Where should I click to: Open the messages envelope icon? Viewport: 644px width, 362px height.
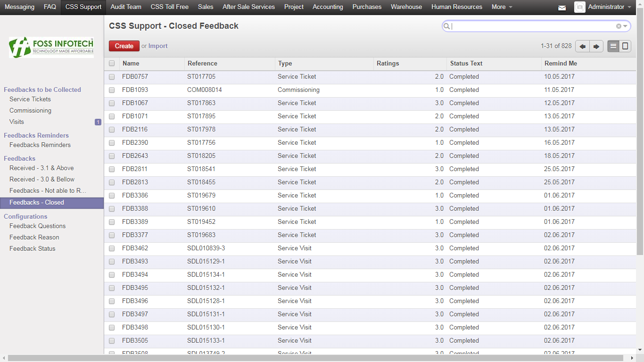562,8
